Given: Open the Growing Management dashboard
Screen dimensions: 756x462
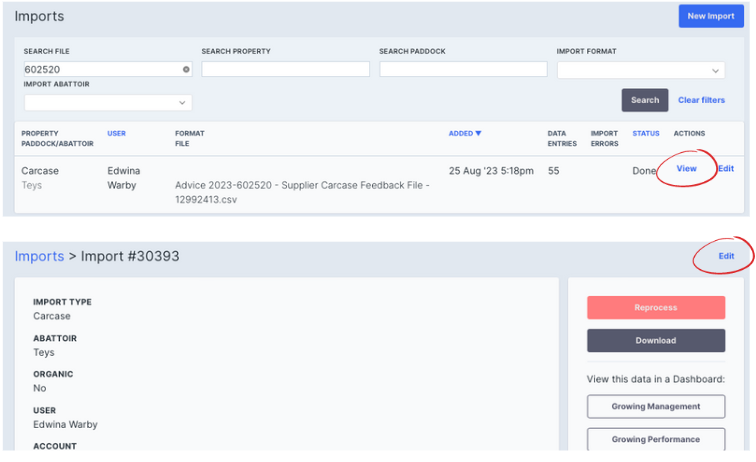Looking at the screenshot, I should click(656, 407).
